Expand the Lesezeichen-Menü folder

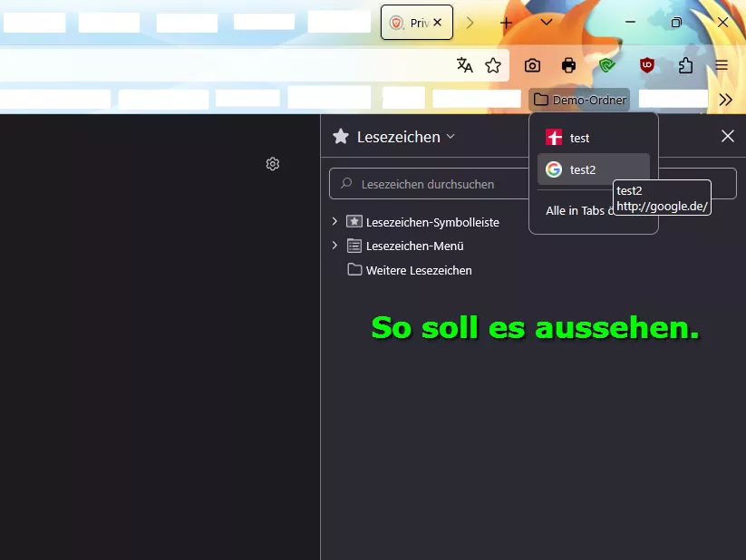(x=334, y=246)
